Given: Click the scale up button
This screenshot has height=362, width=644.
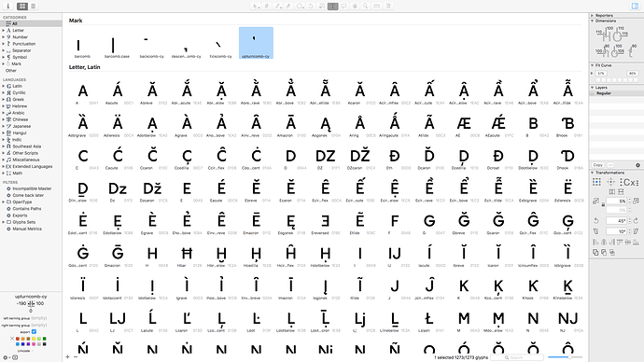Looking at the screenshot, I should pyautogui.click(x=637, y=202).
